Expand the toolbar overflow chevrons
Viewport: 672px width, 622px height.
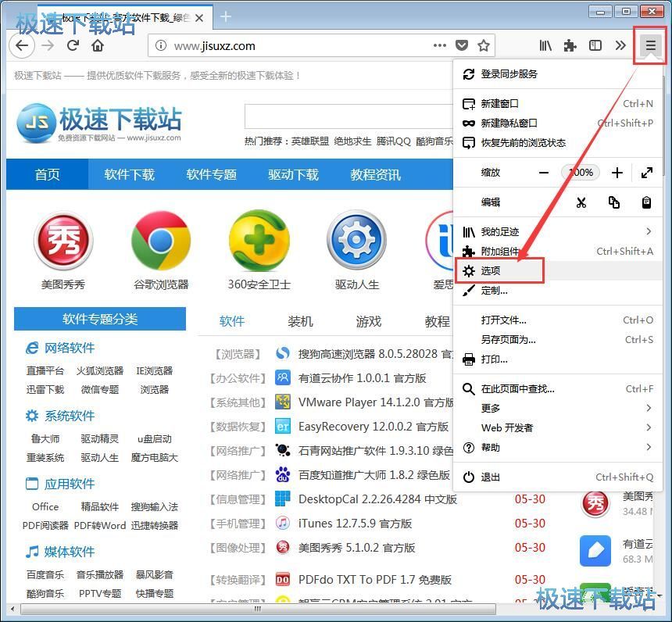point(620,45)
